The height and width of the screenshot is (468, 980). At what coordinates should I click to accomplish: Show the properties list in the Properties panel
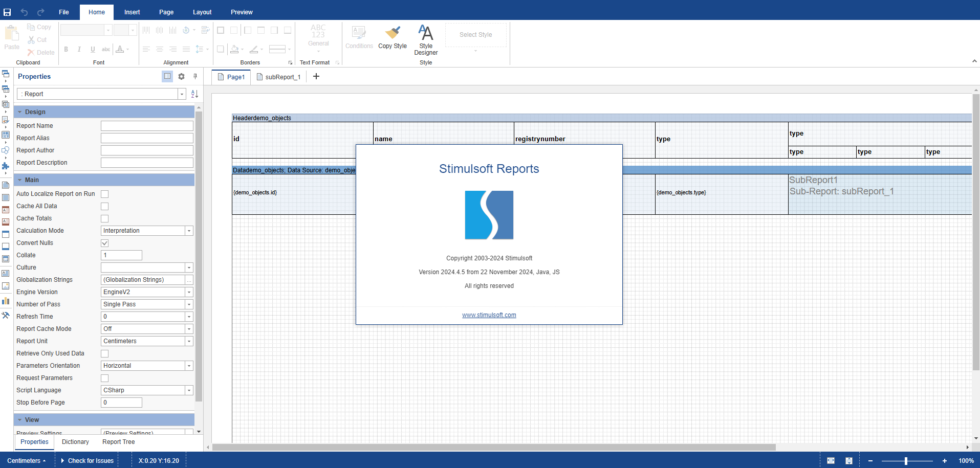167,76
